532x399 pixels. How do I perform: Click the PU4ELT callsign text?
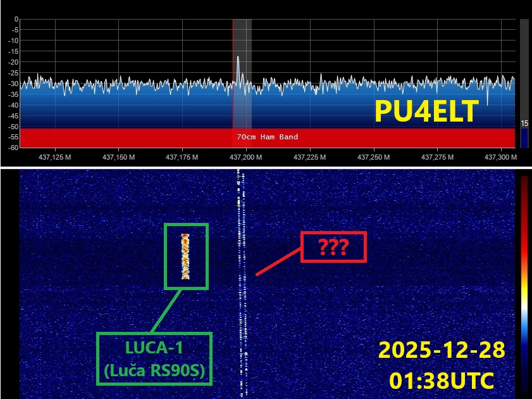click(x=424, y=111)
